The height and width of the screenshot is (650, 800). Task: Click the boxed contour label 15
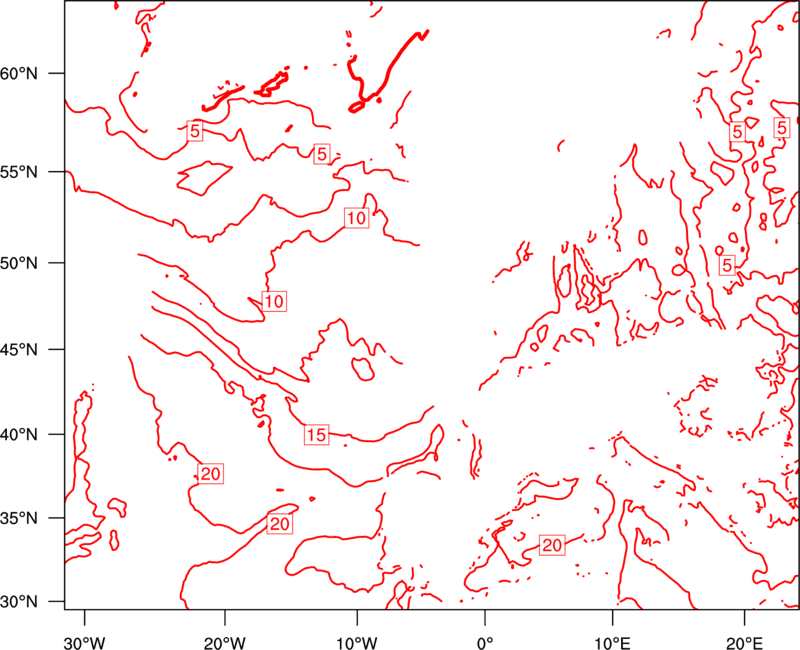[316, 435]
